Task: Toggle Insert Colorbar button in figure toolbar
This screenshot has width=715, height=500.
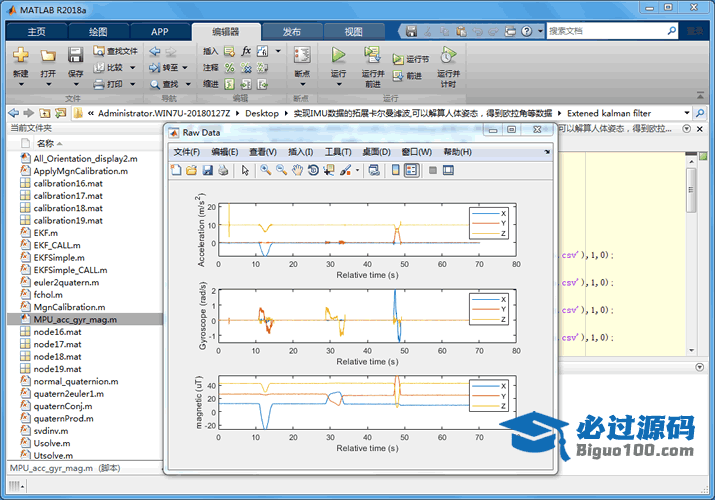Action: (395, 170)
